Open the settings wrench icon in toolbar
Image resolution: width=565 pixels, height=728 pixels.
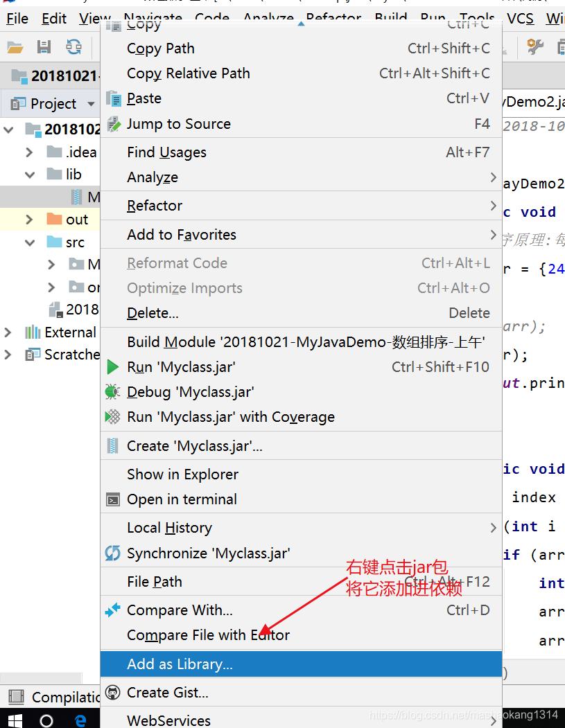click(534, 47)
